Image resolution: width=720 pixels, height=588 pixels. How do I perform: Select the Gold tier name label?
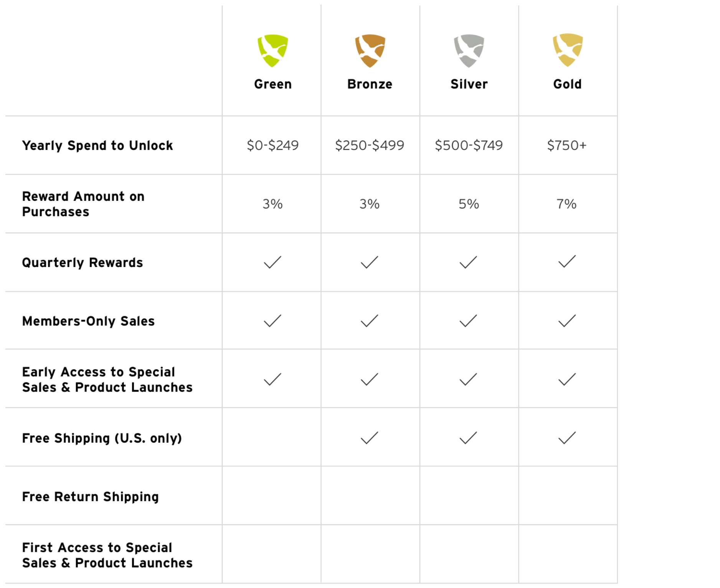(x=567, y=84)
